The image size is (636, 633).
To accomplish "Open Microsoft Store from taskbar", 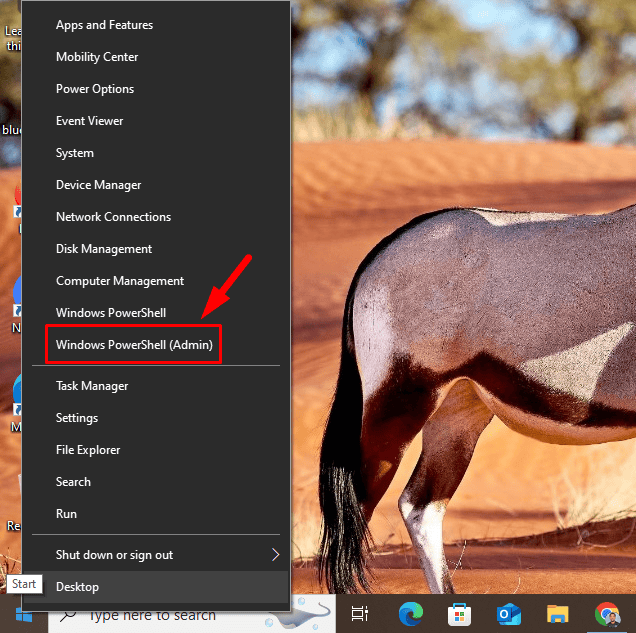I will (460, 615).
